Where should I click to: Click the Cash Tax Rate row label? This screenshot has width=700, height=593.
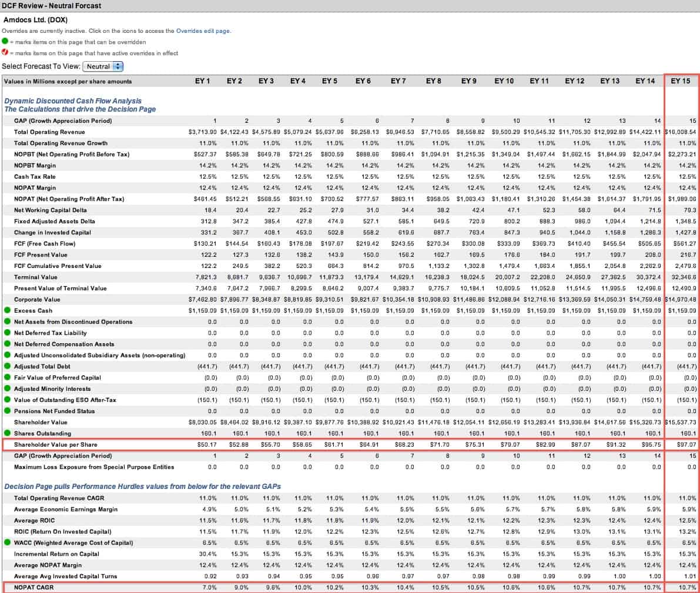click(35, 176)
